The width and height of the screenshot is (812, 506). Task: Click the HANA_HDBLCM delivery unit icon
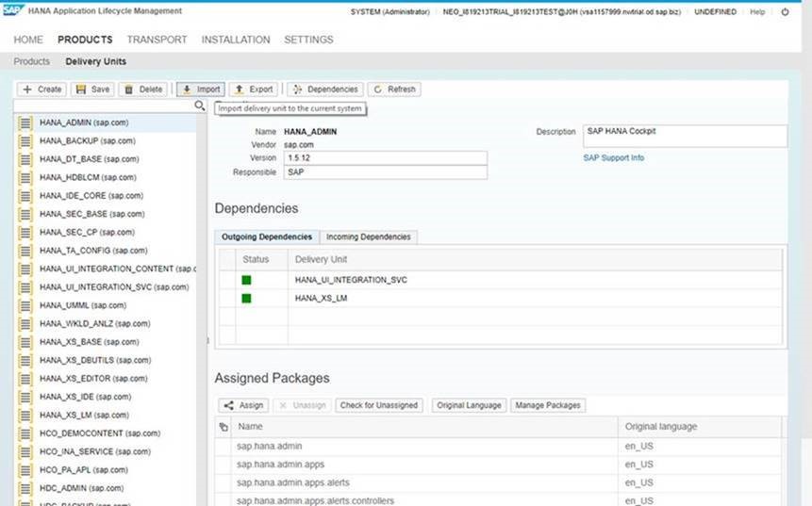[x=25, y=178]
